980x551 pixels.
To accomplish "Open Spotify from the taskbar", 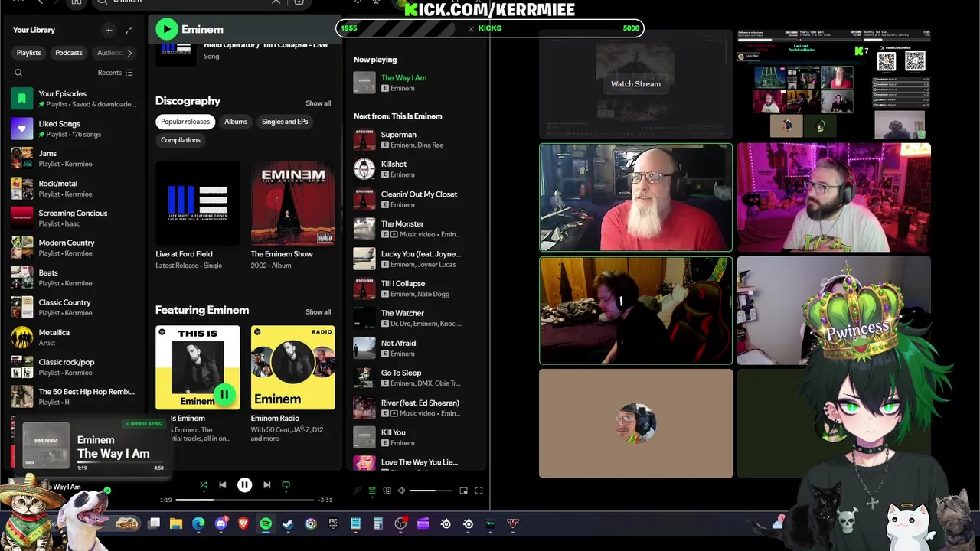I will (266, 523).
